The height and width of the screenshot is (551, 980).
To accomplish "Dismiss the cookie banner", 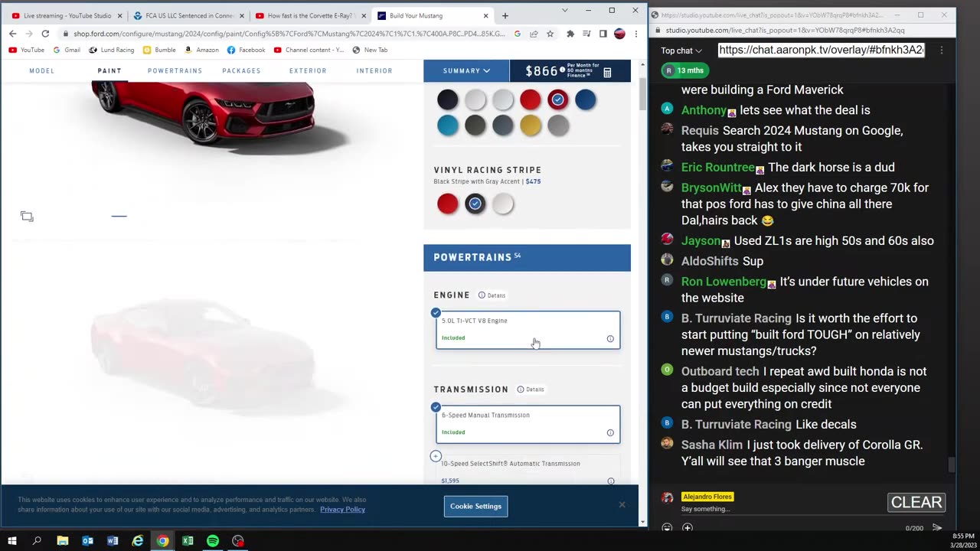I will point(622,504).
